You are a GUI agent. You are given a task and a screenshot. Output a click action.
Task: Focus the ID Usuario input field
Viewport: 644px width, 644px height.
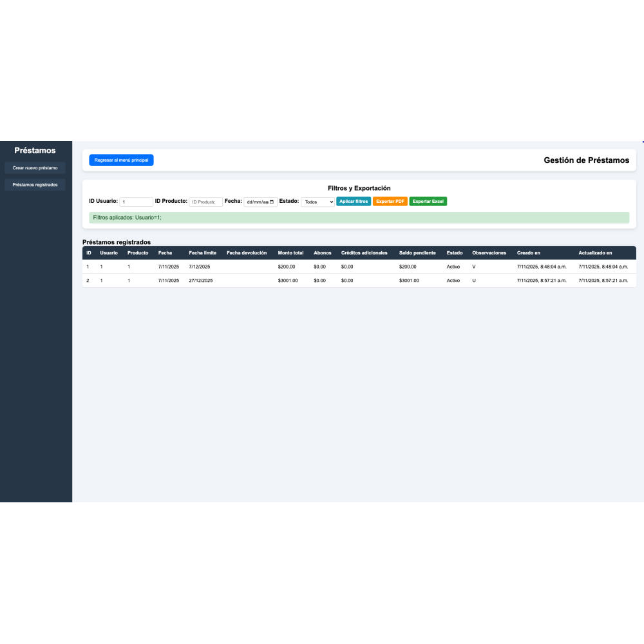coord(136,202)
